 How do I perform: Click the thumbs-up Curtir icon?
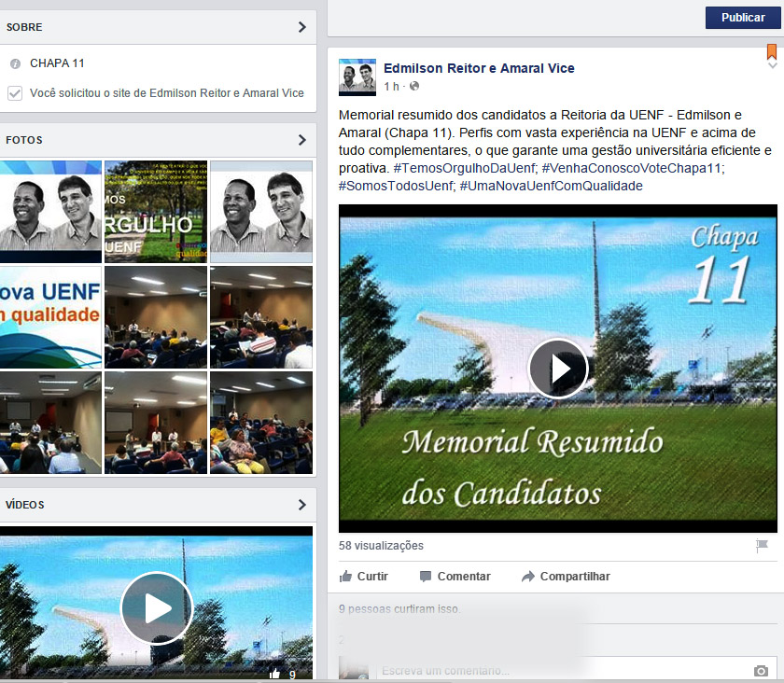346,577
